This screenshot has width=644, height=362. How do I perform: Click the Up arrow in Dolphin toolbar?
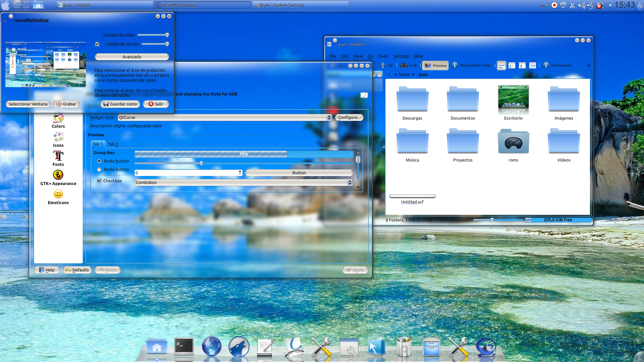click(x=386, y=65)
